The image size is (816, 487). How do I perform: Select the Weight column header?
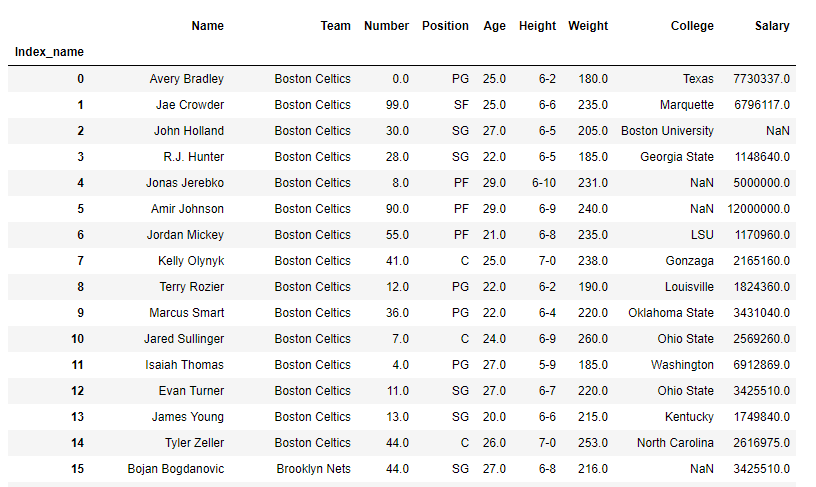588,26
